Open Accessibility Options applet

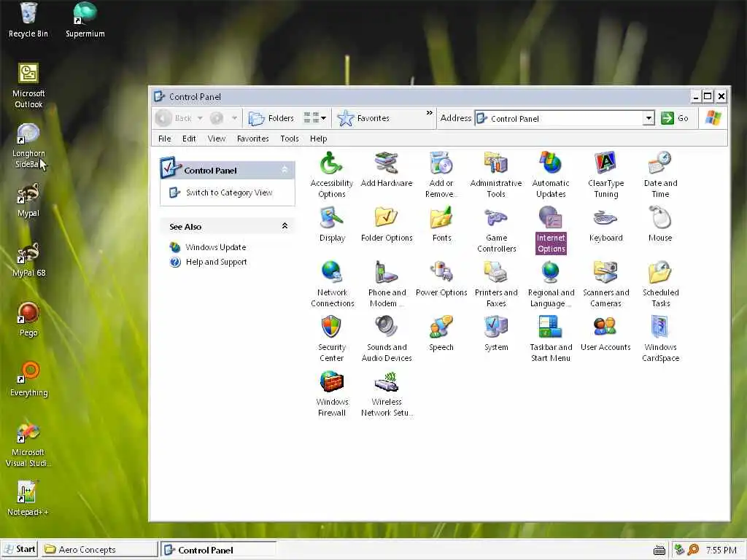332,175
